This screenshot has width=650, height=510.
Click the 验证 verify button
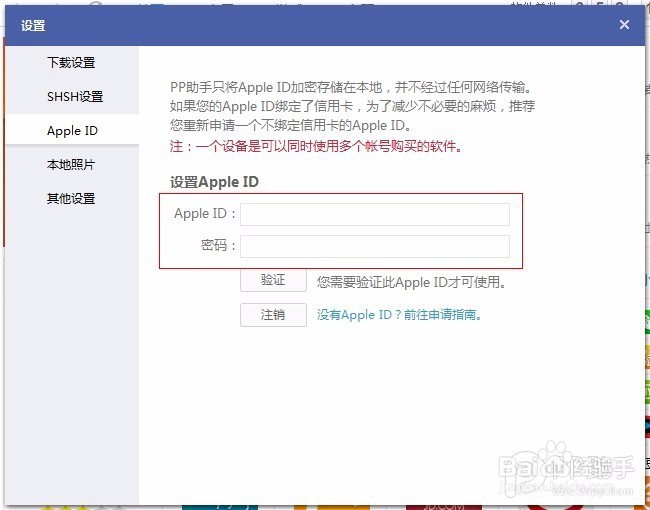point(273,280)
